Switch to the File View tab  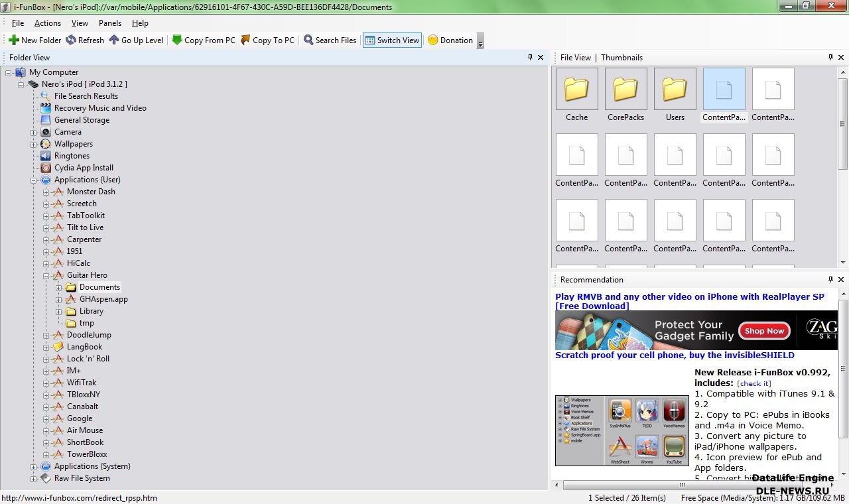click(x=575, y=58)
